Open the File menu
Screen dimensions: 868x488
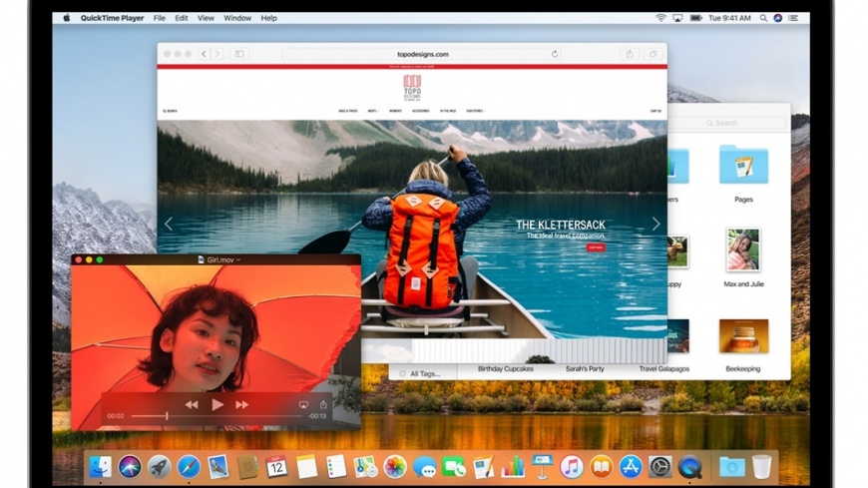[x=160, y=18]
